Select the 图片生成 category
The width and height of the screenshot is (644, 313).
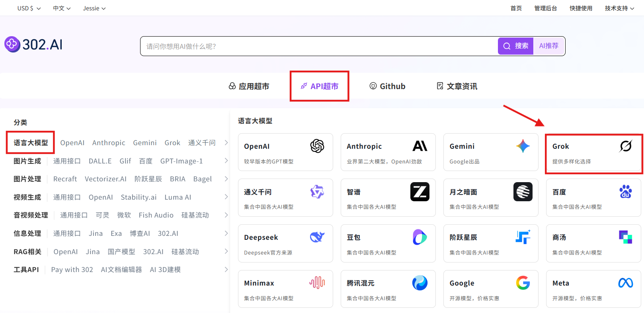[27, 161]
